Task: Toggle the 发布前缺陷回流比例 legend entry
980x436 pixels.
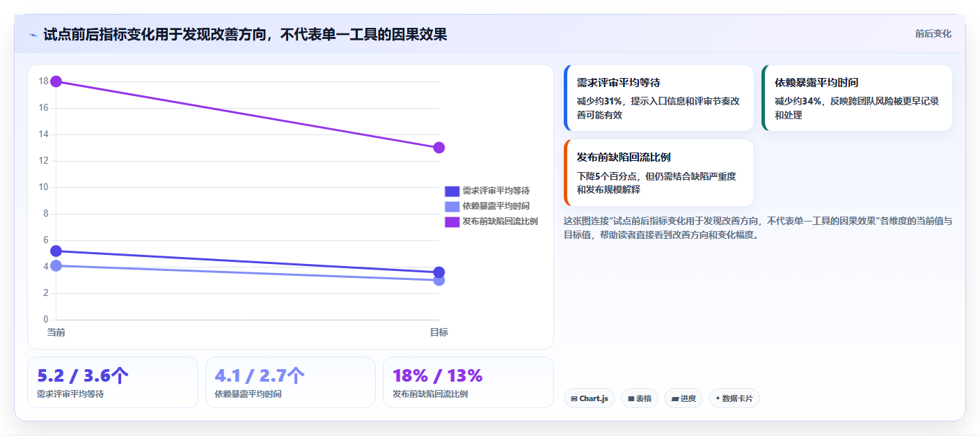Action: coord(491,221)
